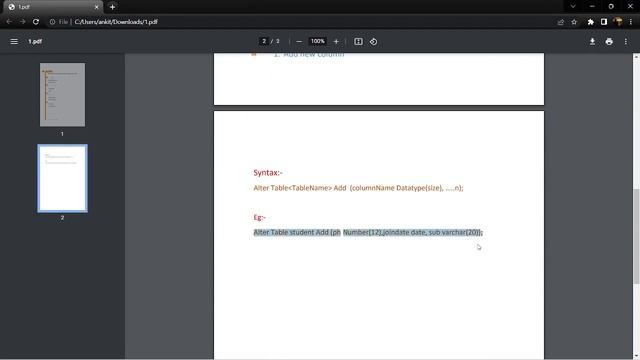Click the fit to page icon
640x360 pixels.
(358, 41)
